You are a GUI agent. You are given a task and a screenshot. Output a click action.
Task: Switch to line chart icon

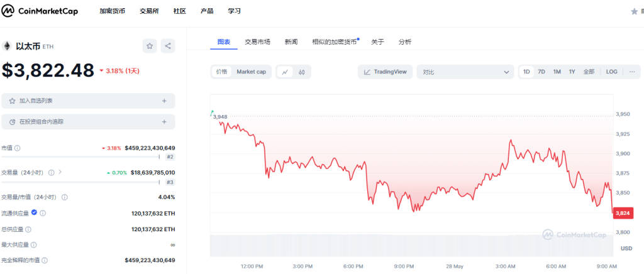coord(285,72)
